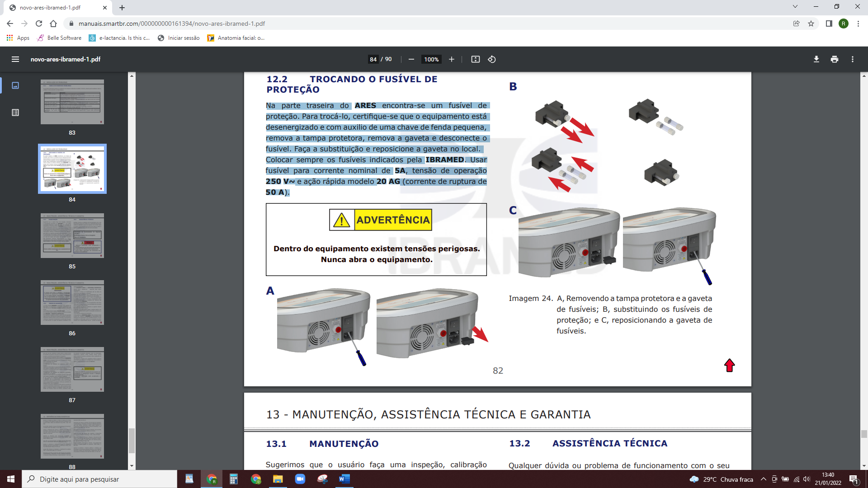Click sidebar scrollbar down arrow
The height and width of the screenshot is (488, 868).
pyautogui.click(x=132, y=466)
